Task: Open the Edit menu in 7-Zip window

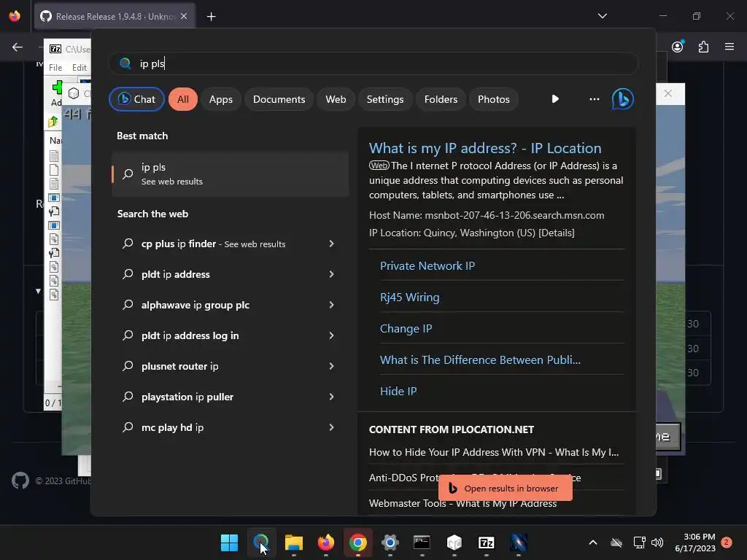Action: coord(79,68)
